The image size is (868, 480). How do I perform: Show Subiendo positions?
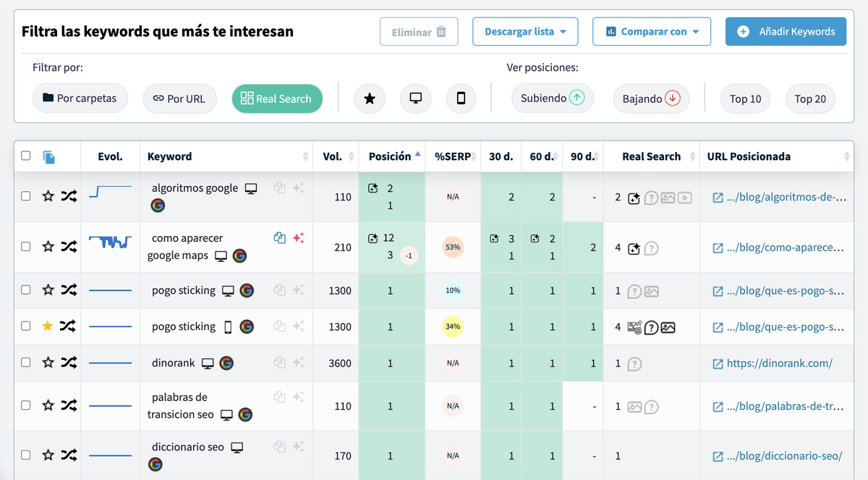coord(552,98)
